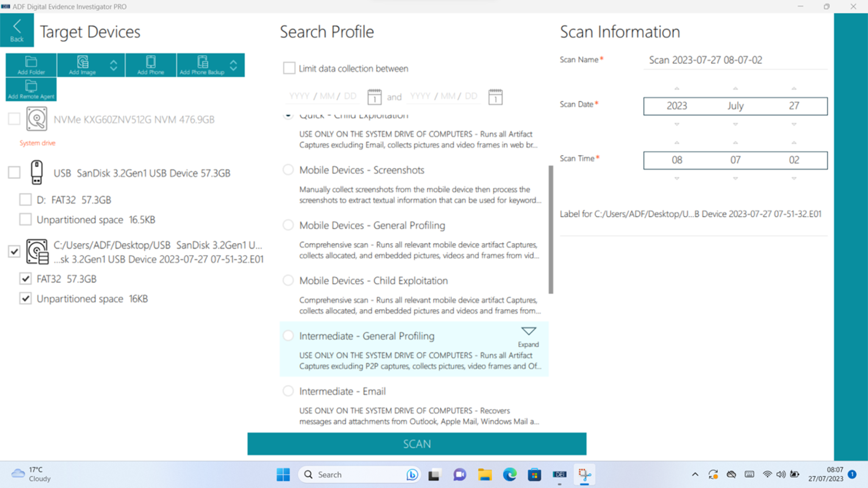Click the Add Phone icon
The height and width of the screenshot is (488, 868).
coord(150,64)
